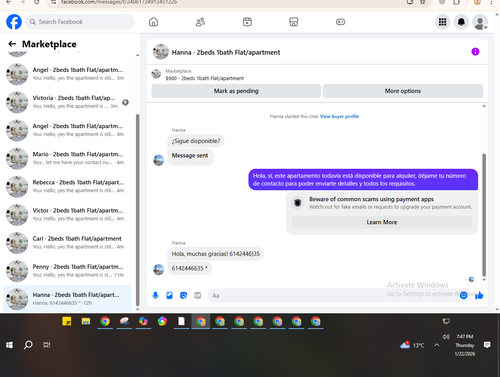Open Sticky Notes from the taskbar
Viewport: 500px width, 377px height.
[67, 321]
